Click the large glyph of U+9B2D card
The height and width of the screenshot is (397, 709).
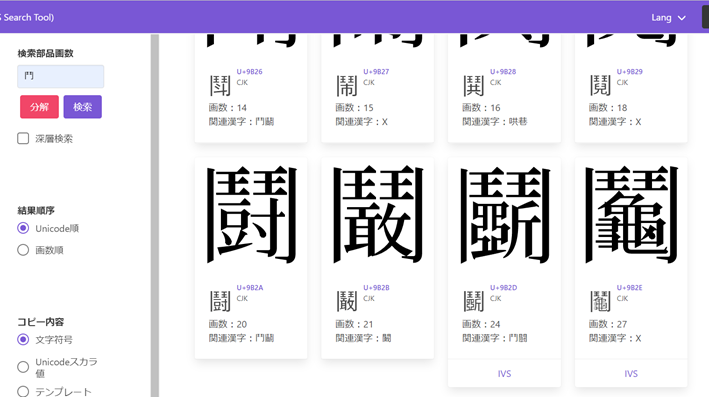505,215
